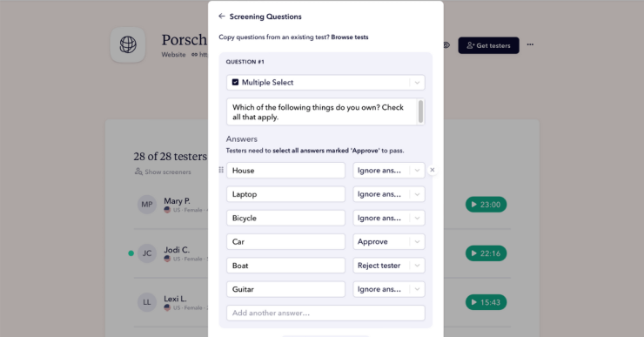Go back using the Screening Questions arrow
This screenshot has width=644, height=337.
coord(222,17)
